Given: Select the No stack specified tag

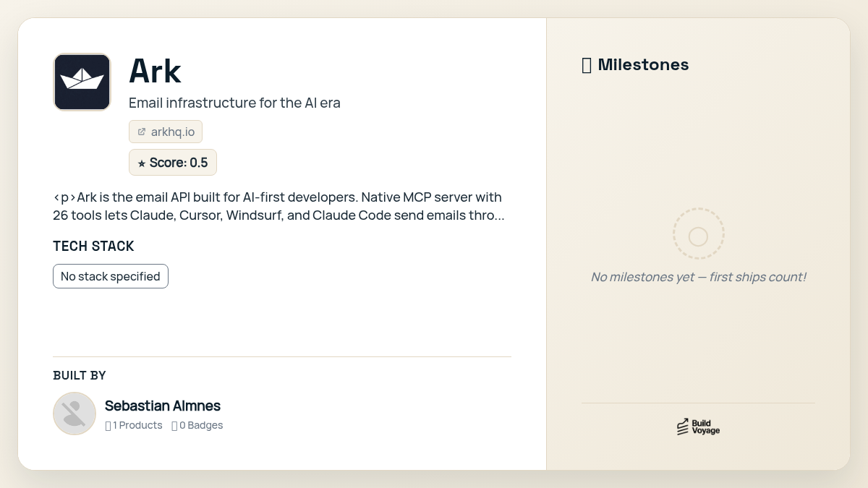Looking at the screenshot, I should [111, 276].
